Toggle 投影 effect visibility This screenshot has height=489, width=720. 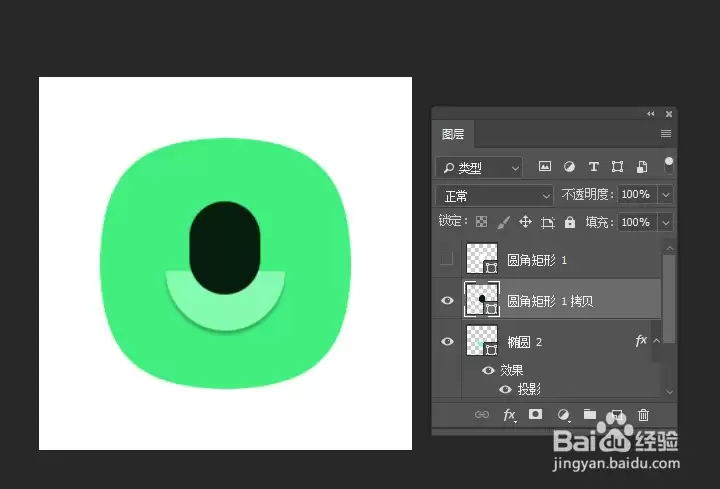pos(505,389)
